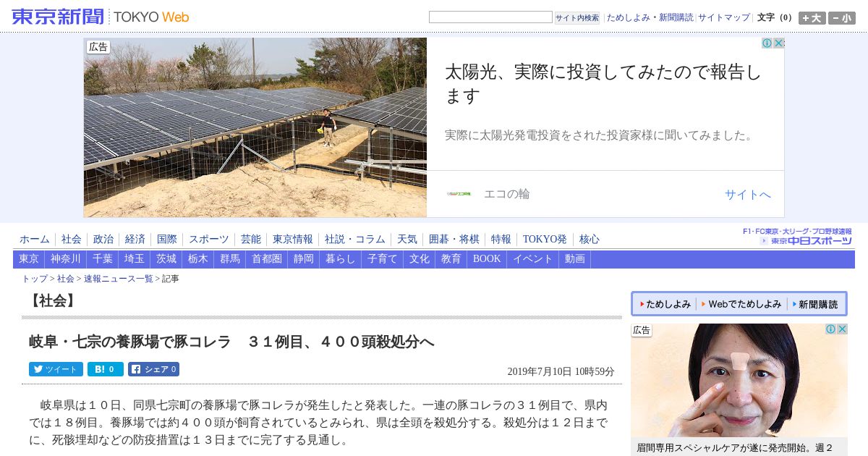
Task: Click the エコの輪 advertiser logo
Action: click(459, 194)
